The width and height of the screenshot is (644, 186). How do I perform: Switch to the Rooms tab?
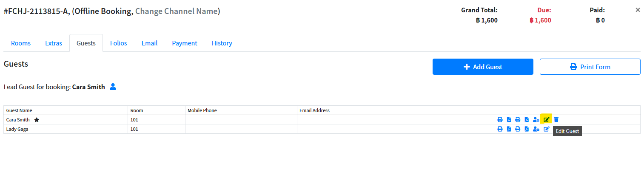21,43
